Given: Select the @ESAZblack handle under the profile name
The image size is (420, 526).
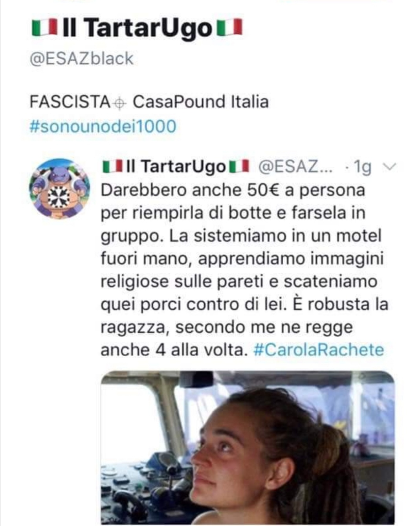Looking at the screenshot, I should [82, 59].
